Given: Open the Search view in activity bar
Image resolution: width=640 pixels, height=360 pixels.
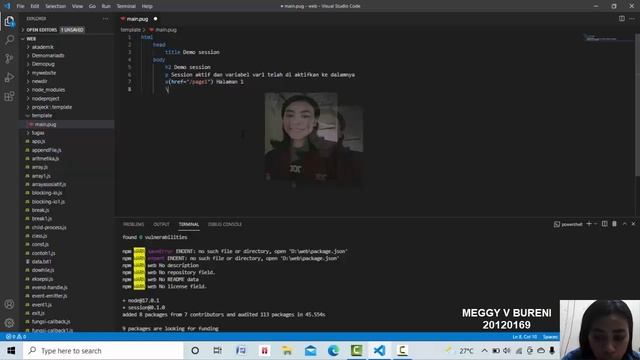Looking at the screenshot, I should coord(9,40).
